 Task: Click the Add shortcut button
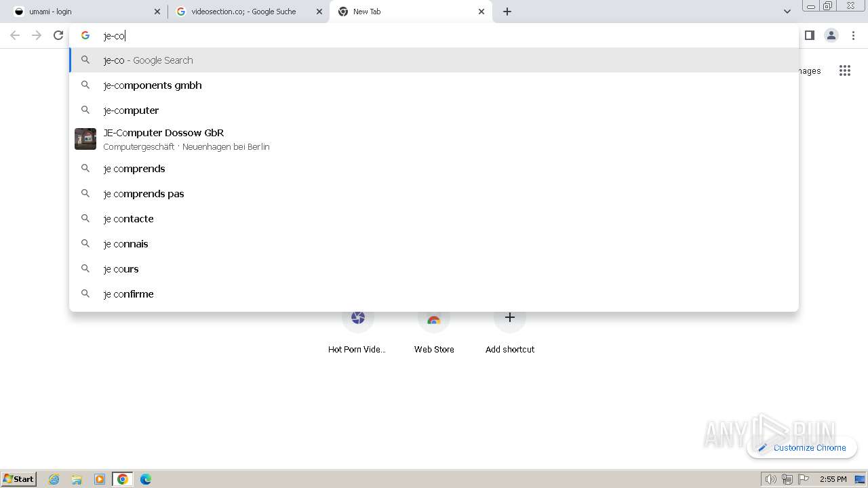510,332
